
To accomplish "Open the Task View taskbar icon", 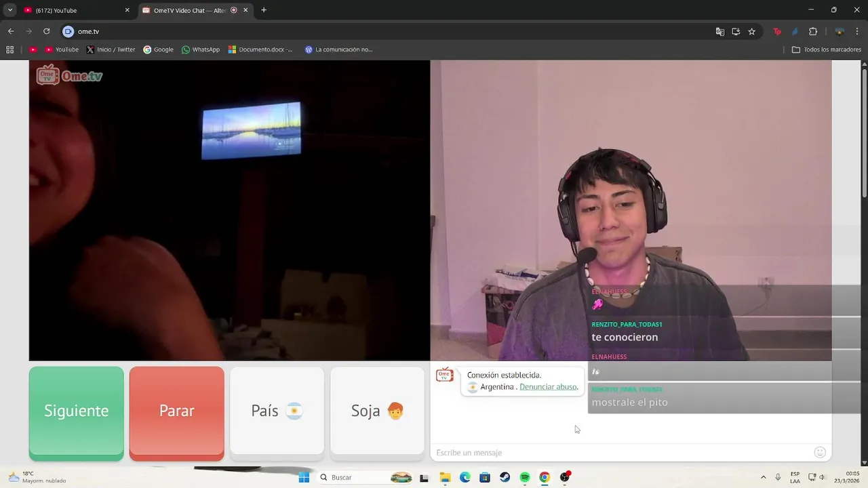I will [x=425, y=477].
